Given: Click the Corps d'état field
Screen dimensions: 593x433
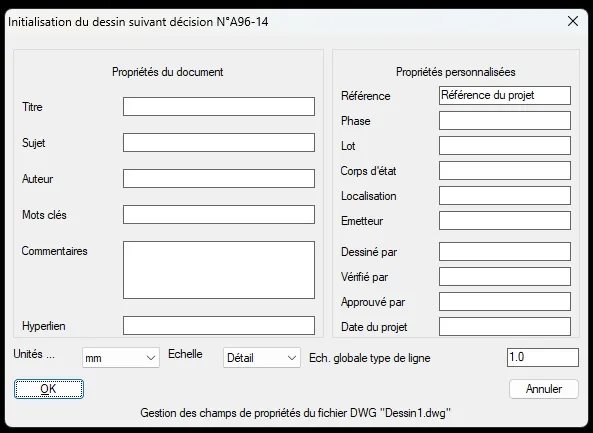Looking at the screenshot, I should point(505,171).
